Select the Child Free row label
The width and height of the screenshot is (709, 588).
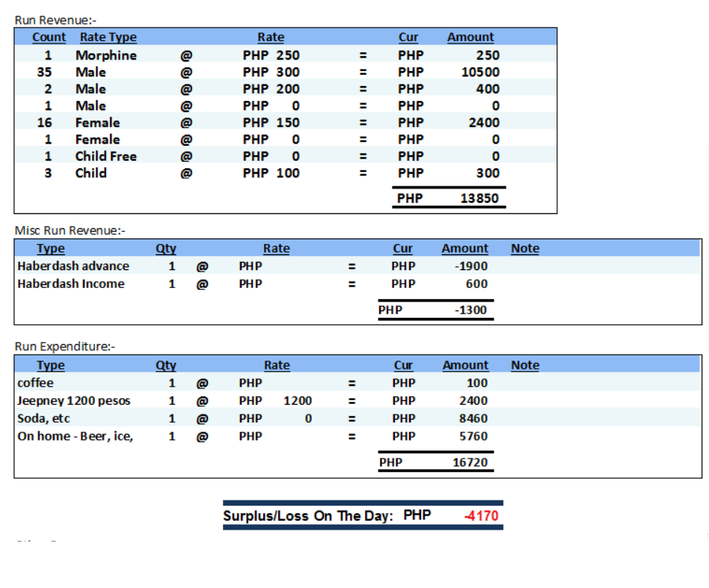click(105, 156)
